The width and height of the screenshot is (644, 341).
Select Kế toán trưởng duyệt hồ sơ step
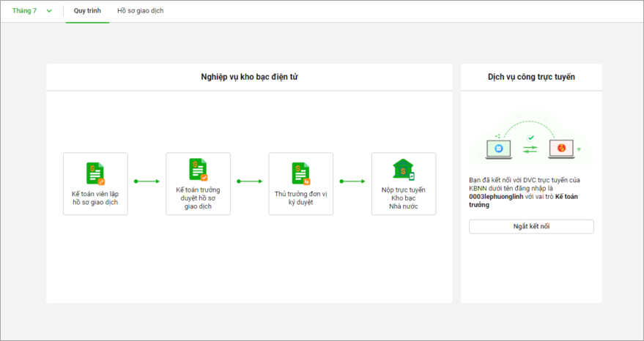198,184
